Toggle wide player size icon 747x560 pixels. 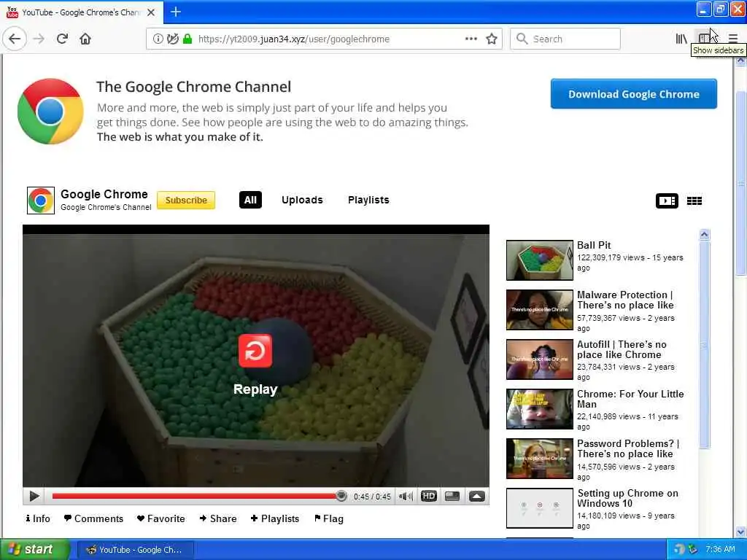(452, 496)
